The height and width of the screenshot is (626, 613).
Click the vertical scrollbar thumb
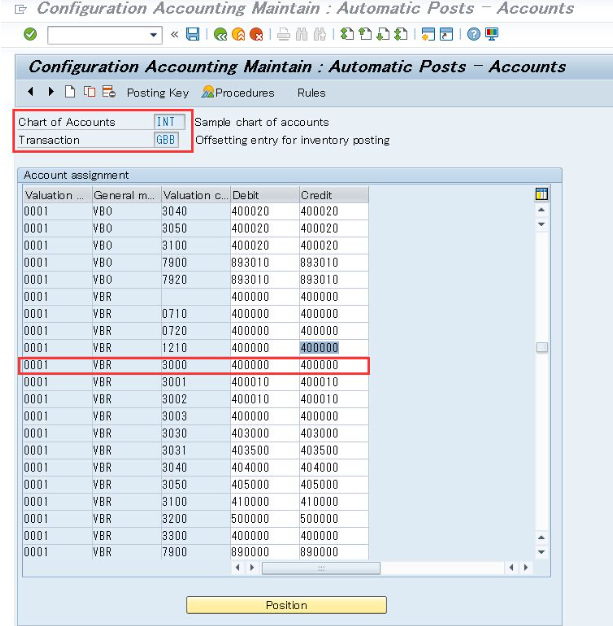pyautogui.click(x=542, y=347)
